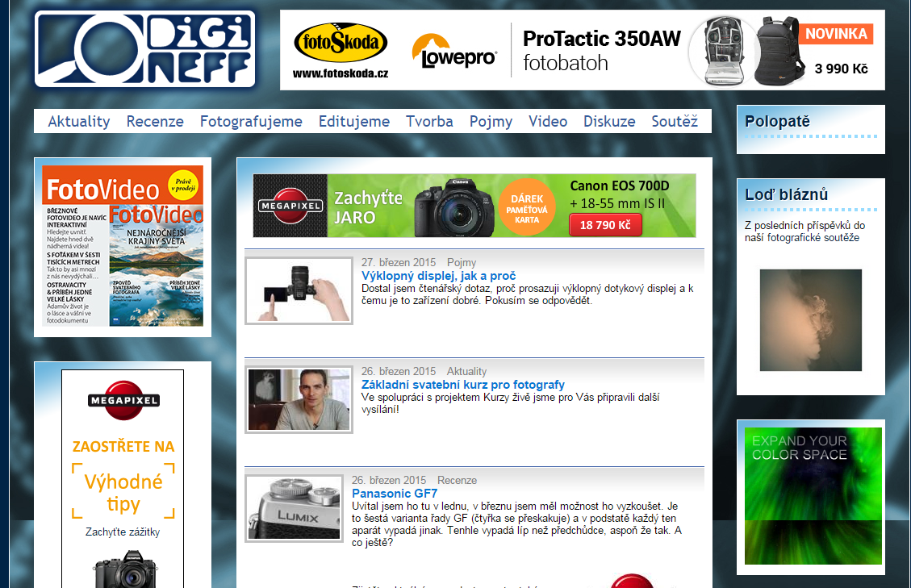Click the Lowepro logo in top banner

point(453,51)
